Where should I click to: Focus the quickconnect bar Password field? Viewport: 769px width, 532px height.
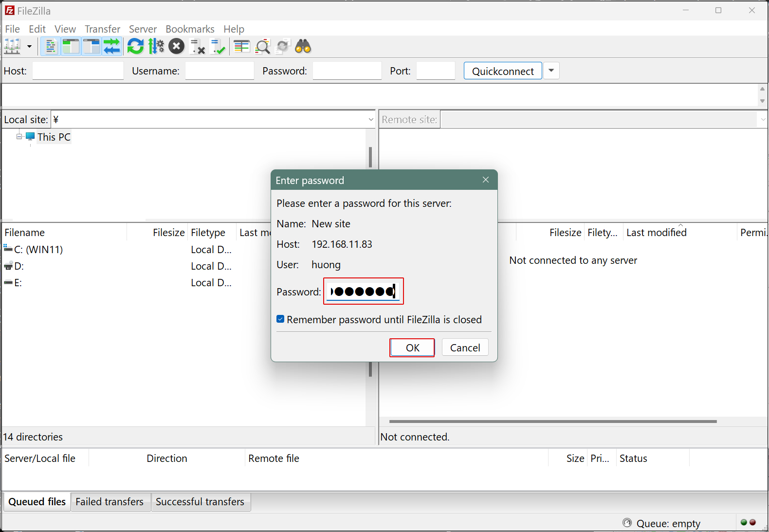(x=347, y=71)
